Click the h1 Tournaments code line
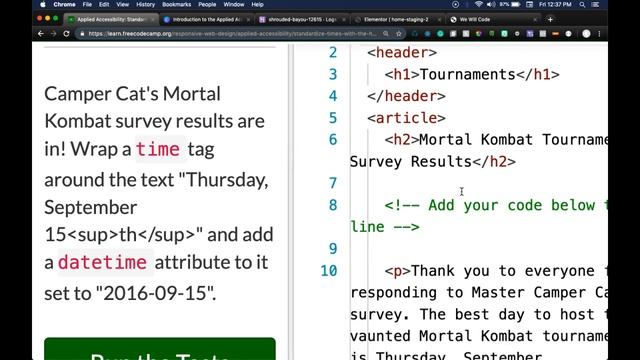Viewport: 640px width, 360px height. [472, 75]
